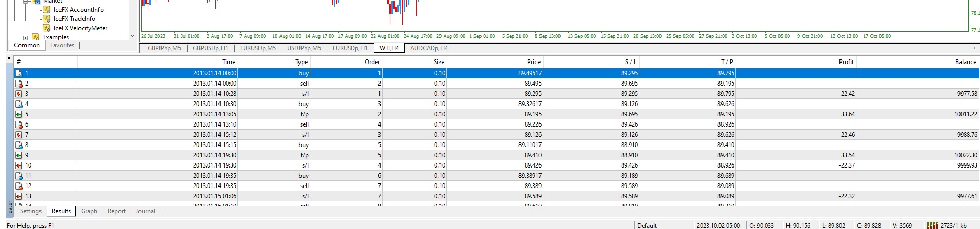
Task: Click the stop-loss icon in row 3
Action: point(18,94)
